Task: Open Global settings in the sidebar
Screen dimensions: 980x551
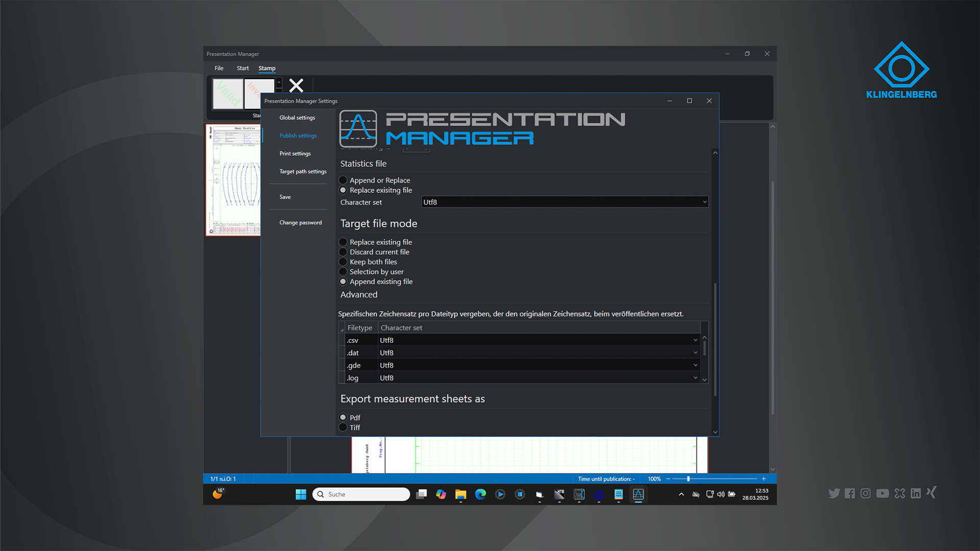Action: (x=297, y=117)
